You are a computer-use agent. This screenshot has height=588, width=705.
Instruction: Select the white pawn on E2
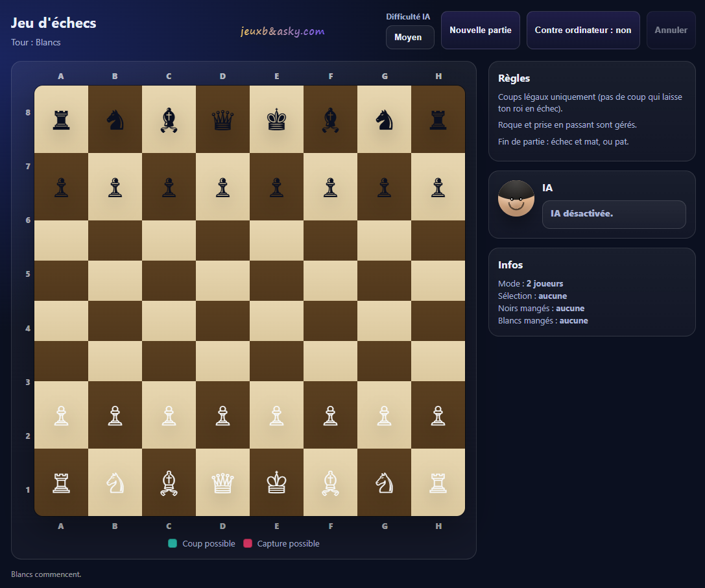[277, 416]
